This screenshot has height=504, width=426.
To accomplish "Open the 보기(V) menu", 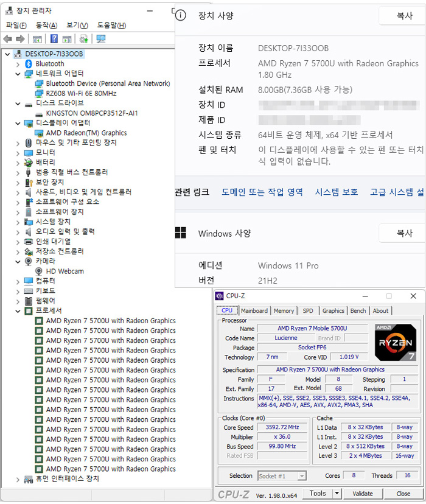I will 77,25.
